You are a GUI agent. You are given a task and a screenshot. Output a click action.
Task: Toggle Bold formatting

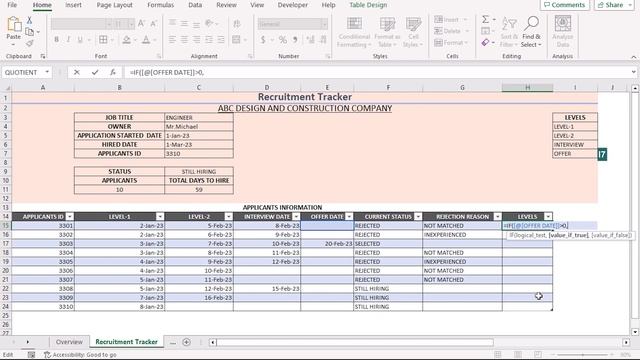[x=56, y=40]
